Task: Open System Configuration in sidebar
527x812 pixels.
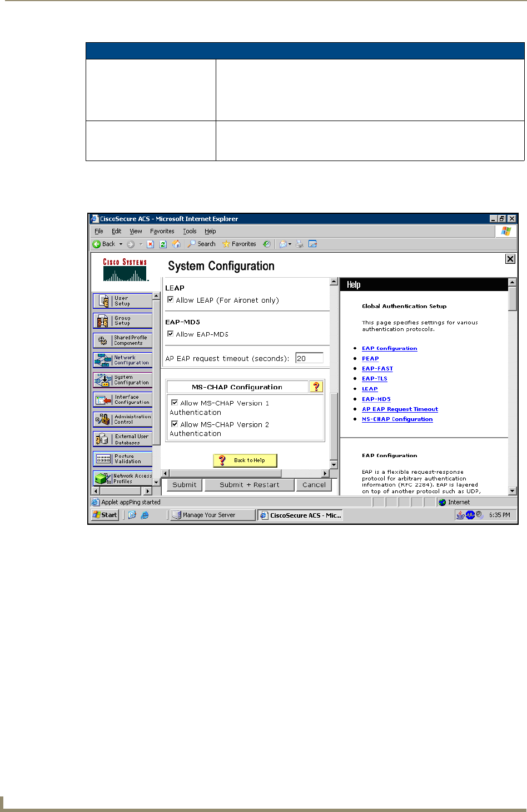Action: point(122,380)
